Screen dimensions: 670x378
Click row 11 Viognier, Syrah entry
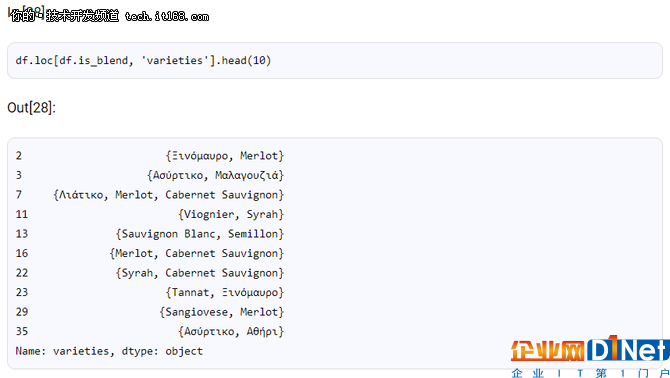(150, 214)
